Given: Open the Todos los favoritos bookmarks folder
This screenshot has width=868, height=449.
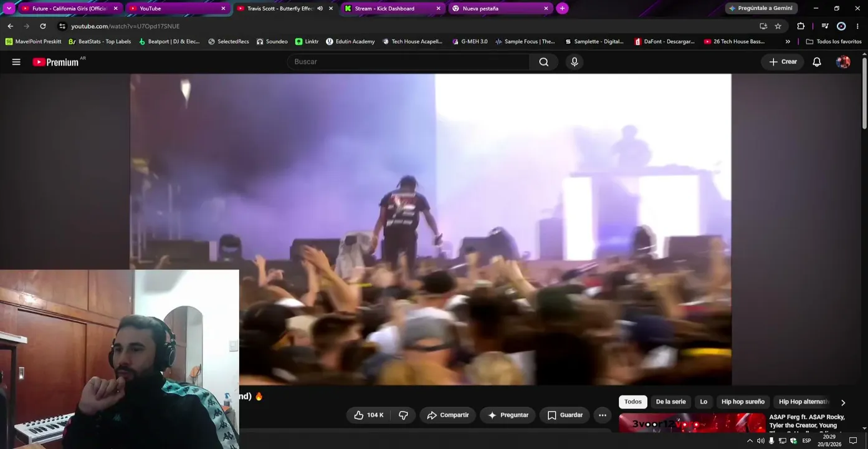Looking at the screenshot, I should tap(834, 42).
